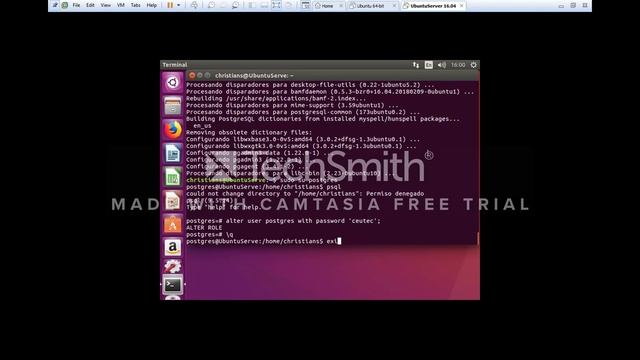
Task: Open session gear menu in Ubuntu panel
Action: pyautogui.click(x=473, y=65)
